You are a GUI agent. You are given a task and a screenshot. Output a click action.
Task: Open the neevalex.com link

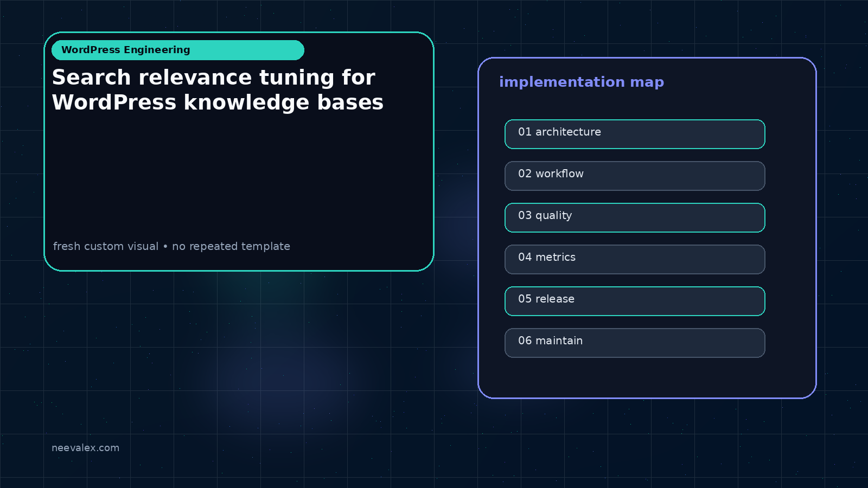coord(85,448)
